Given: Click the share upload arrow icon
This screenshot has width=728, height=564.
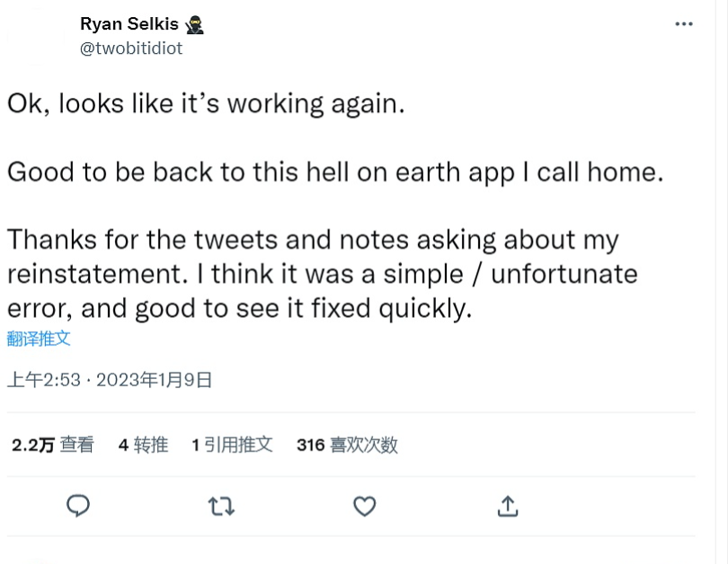Looking at the screenshot, I should point(508,507).
